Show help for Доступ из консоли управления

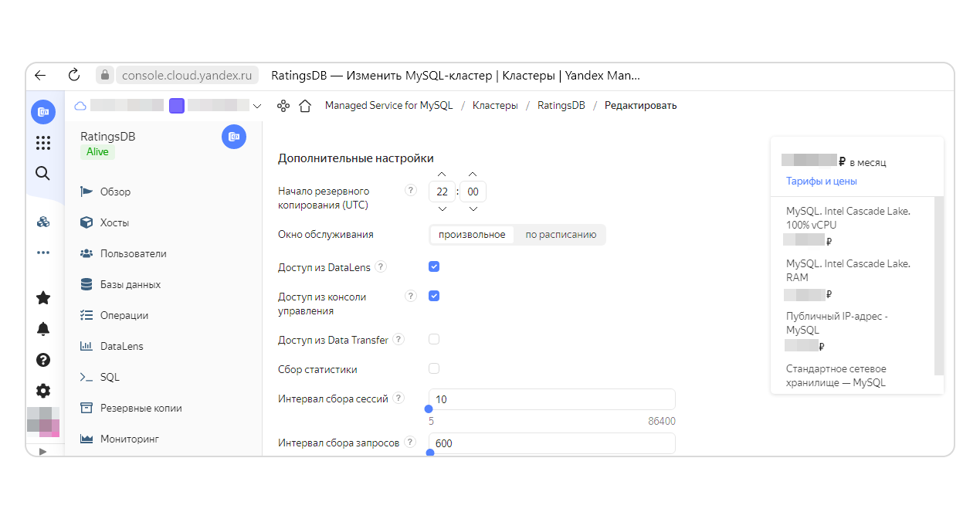[411, 296]
